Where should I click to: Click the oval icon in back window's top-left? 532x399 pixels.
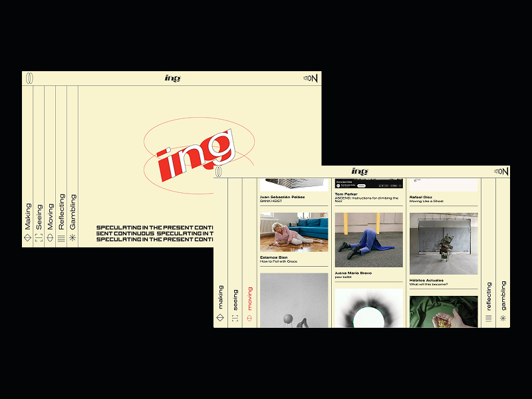pos(29,78)
